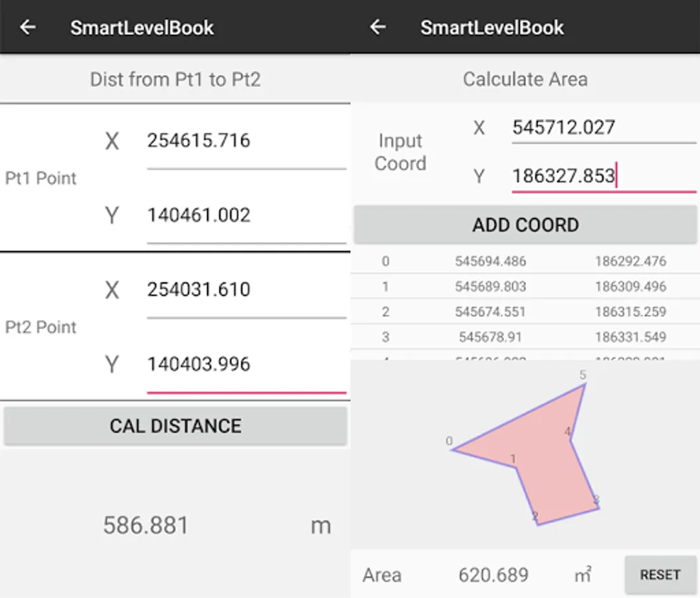The height and width of the screenshot is (598, 700).
Task: Click the CAL DISTANCE button
Action: 175,426
